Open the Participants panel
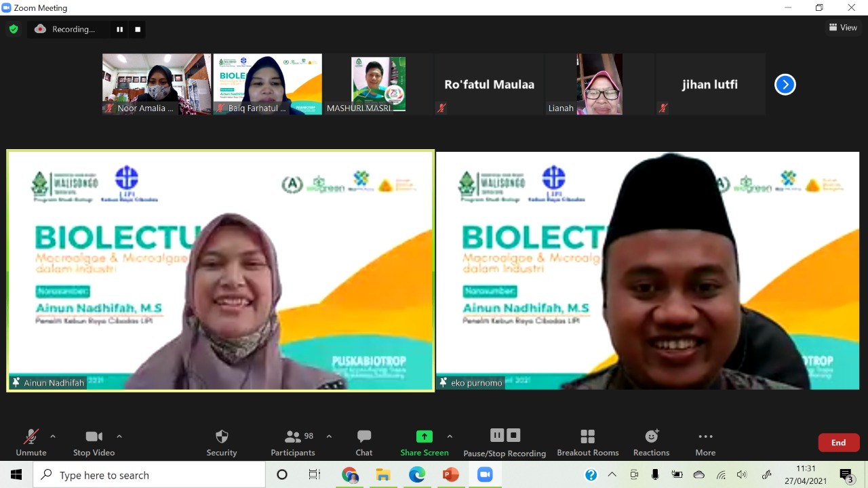Screen dimensions: 868x488 293,443
